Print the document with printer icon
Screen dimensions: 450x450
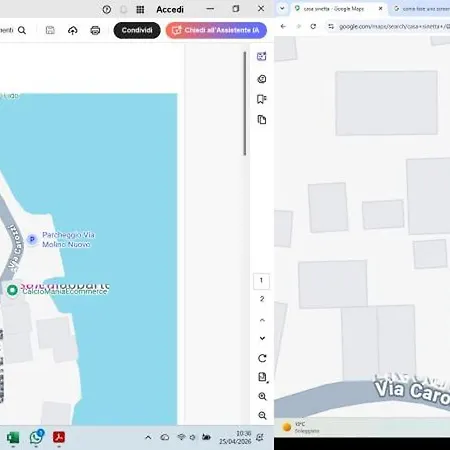[x=95, y=30]
